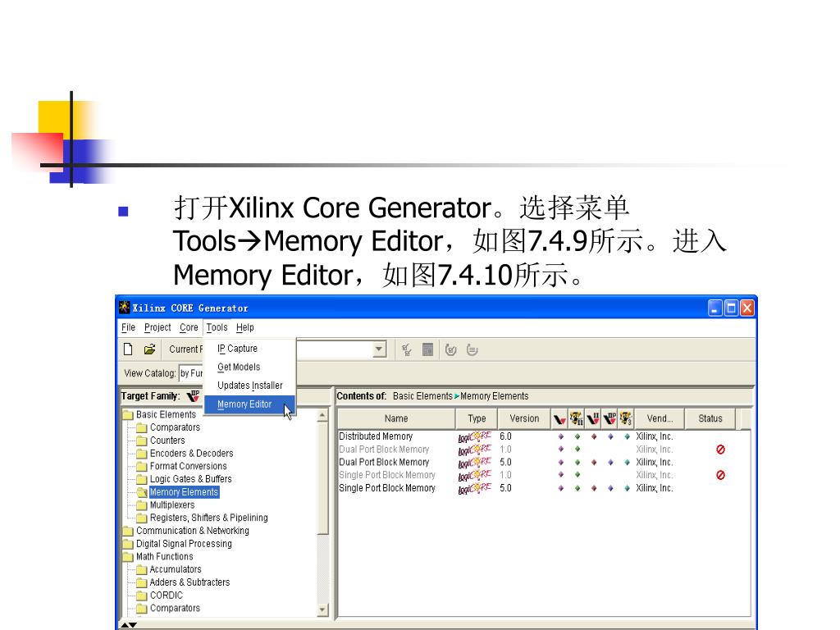Maximize the Xilinx CORE Generator window
The width and height of the screenshot is (840, 630).
(x=731, y=308)
